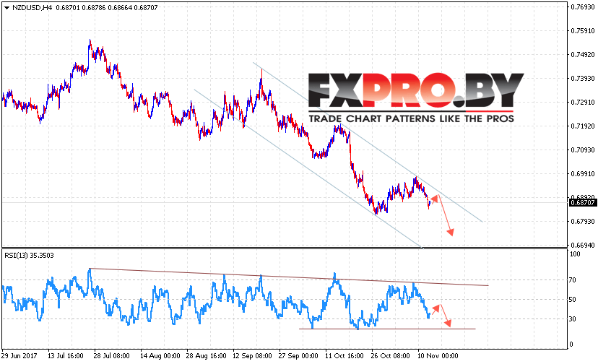Click the 0.73930 price axis label
The height and width of the screenshot is (364, 598).
click(x=583, y=78)
